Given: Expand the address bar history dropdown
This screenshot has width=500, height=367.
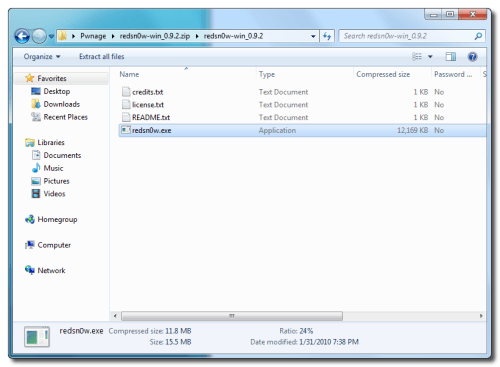Looking at the screenshot, I should click(x=313, y=36).
